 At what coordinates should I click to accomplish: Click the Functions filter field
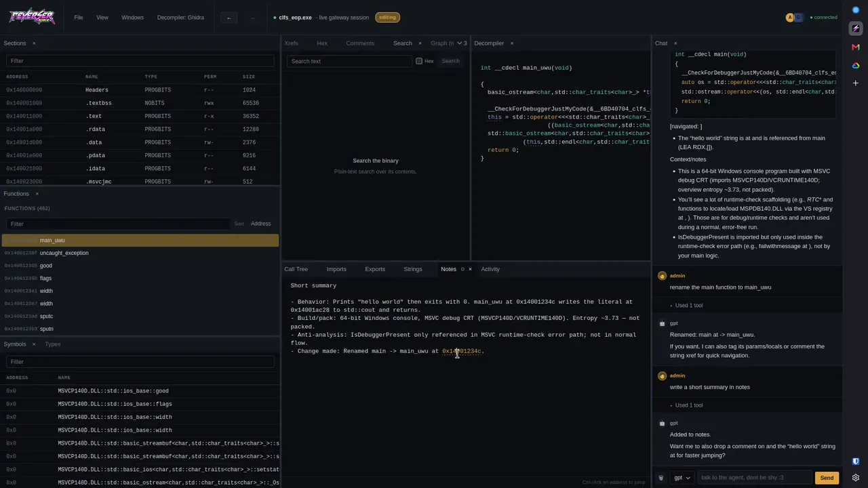click(118, 224)
